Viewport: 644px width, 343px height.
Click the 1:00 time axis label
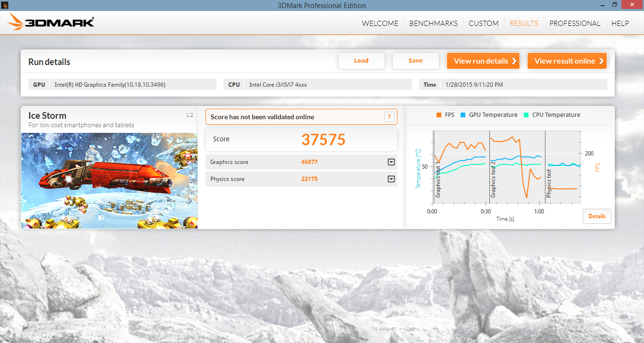pyautogui.click(x=539, y=212)
